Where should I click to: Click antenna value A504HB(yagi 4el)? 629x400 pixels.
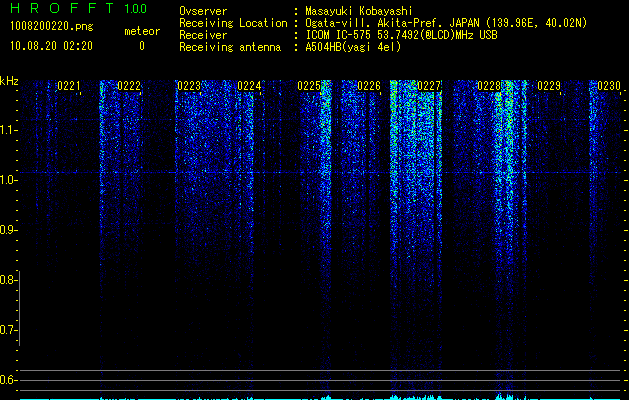(353, 47)
